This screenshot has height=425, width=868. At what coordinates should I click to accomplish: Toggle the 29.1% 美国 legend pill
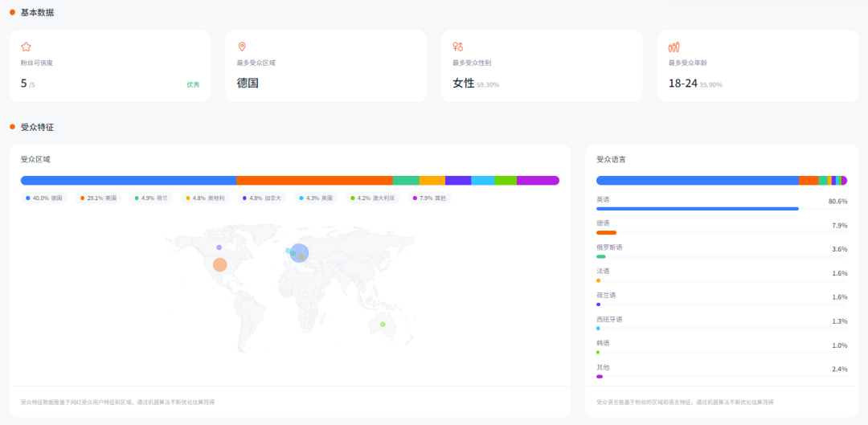(98, 198)
